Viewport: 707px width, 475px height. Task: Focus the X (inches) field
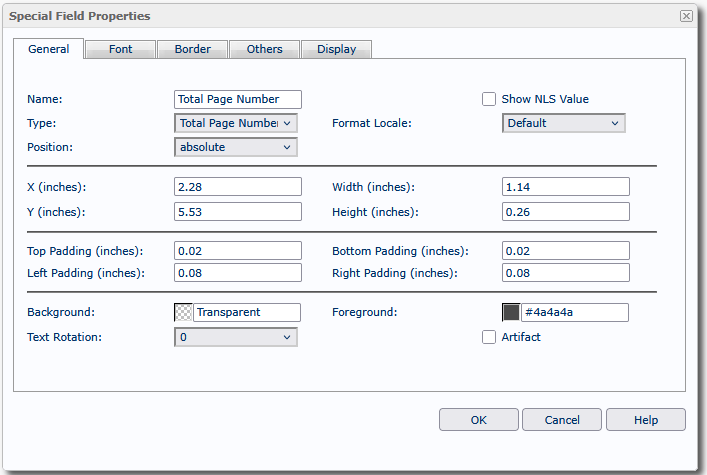pyautogui.click(x=238, y=187)
